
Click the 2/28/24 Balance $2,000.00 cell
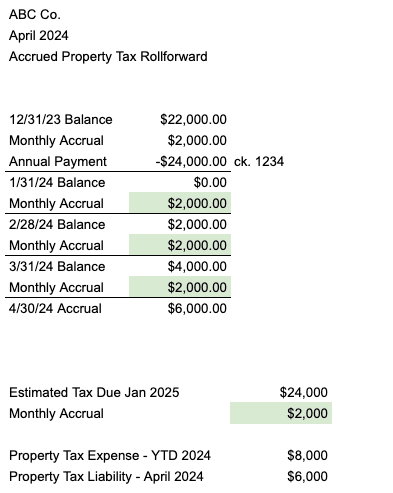(197, 224)
